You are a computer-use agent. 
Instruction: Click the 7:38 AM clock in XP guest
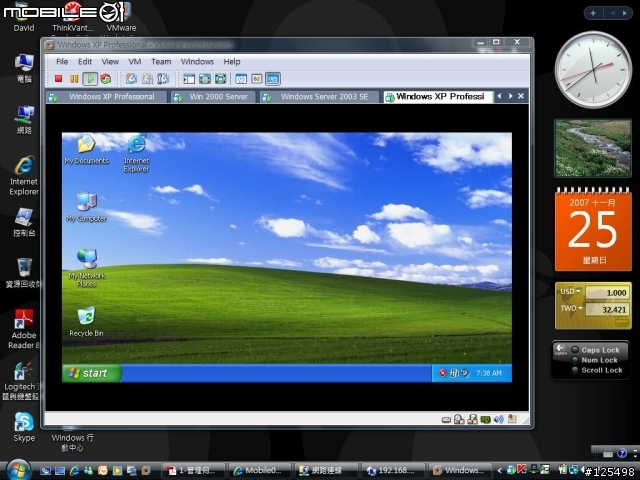pyautogui.click(x=489, y=373)
